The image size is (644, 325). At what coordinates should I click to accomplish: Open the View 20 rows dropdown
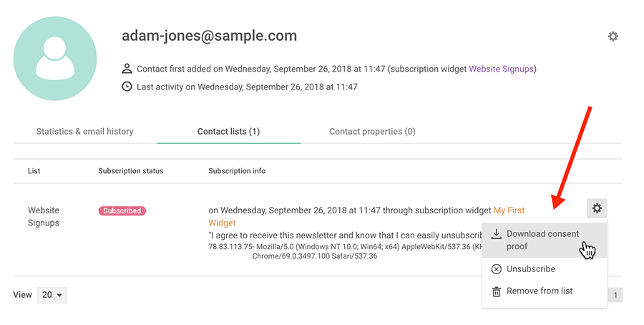(52, 295)
